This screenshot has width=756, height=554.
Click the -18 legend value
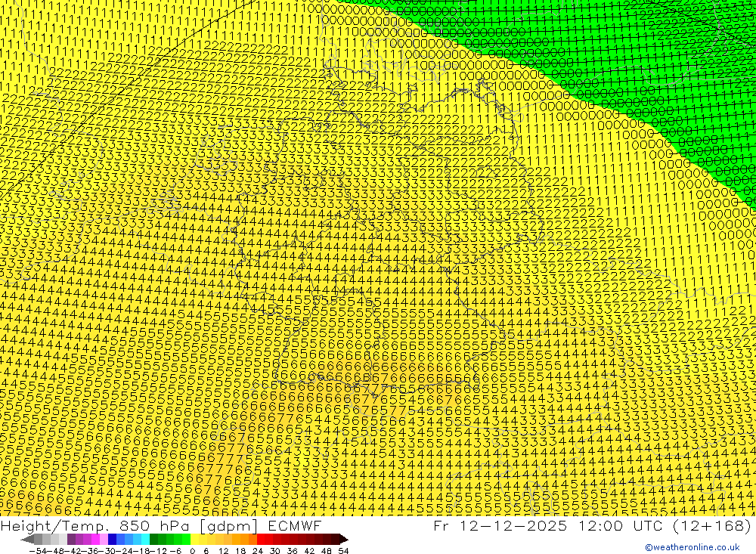pos(143,551)
